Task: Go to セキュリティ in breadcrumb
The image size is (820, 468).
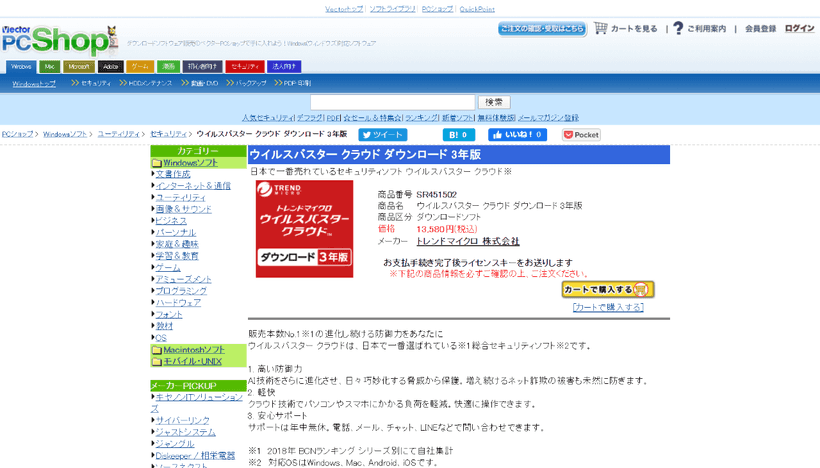Action: 168,134
